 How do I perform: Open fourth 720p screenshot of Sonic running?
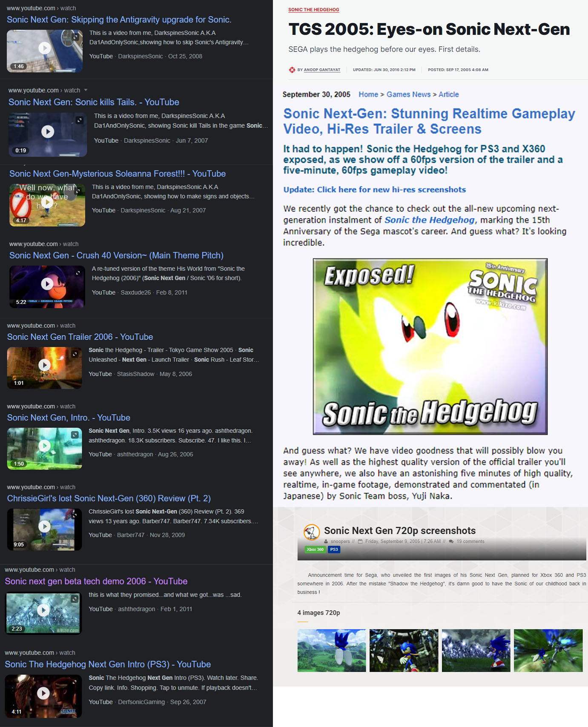coord(548,650)
